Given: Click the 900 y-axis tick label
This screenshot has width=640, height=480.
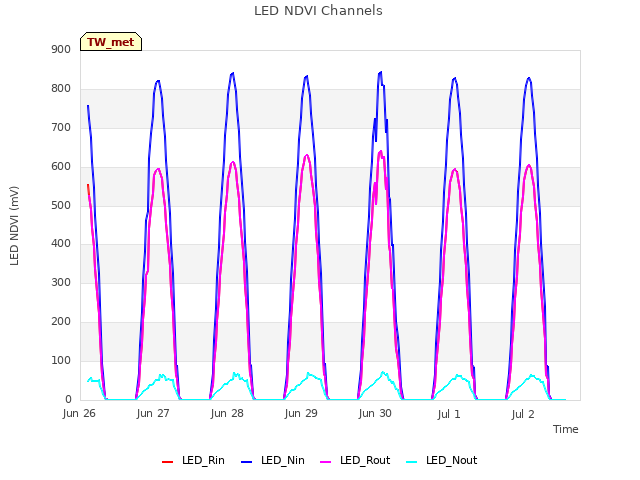Looking at the screenshot, I should click(61, 49).
